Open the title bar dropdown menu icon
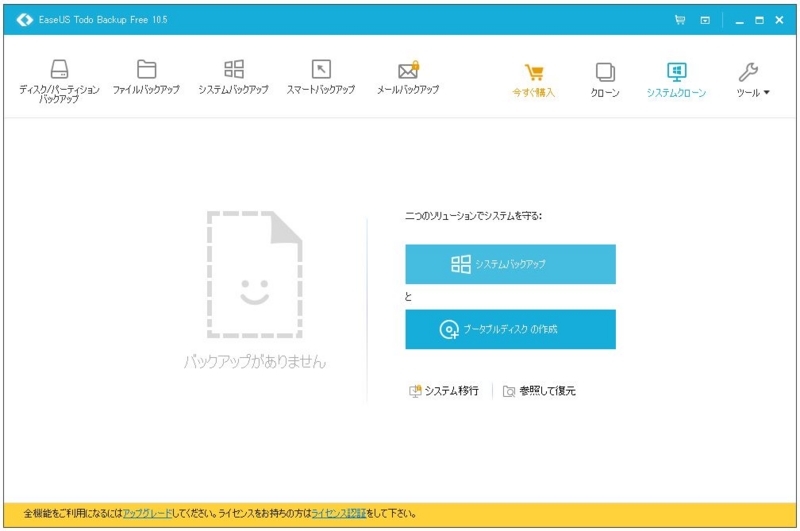The width and height of the screenshot is (800, 531). click(x=705, y=20)
